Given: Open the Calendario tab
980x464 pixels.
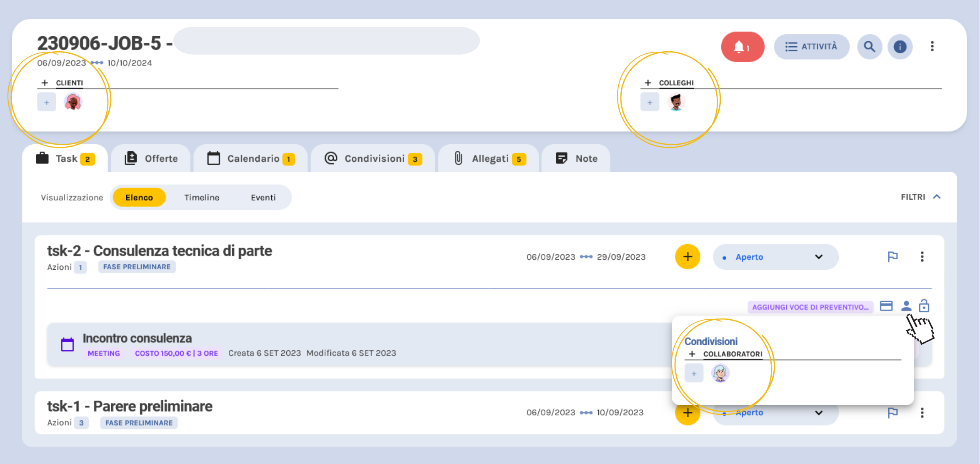Looking at the screenshot, I should point(251,158).
